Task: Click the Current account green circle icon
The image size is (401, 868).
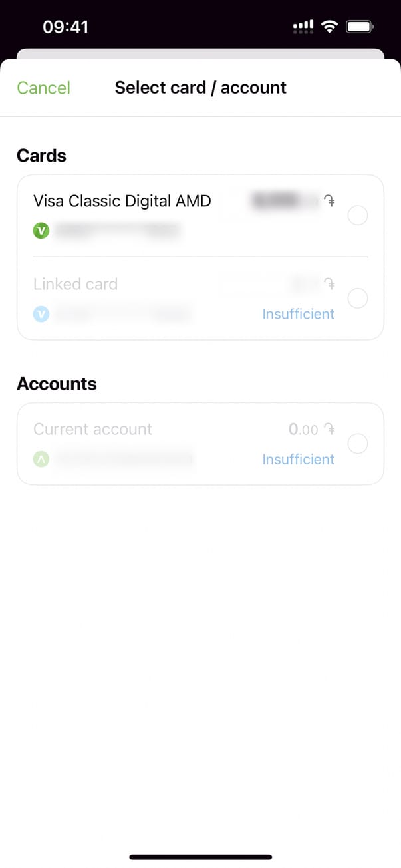Action: coord(41,458)
